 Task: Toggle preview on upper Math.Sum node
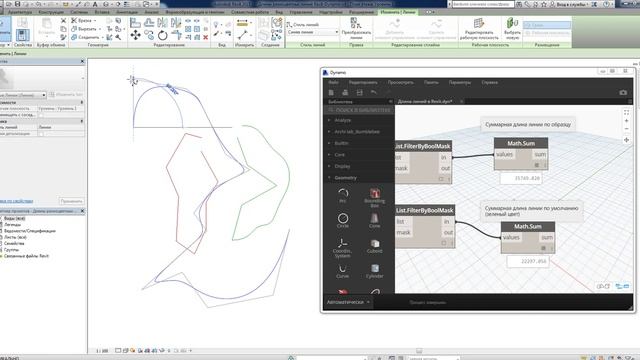pyautogui.click(x=537, y=165)
